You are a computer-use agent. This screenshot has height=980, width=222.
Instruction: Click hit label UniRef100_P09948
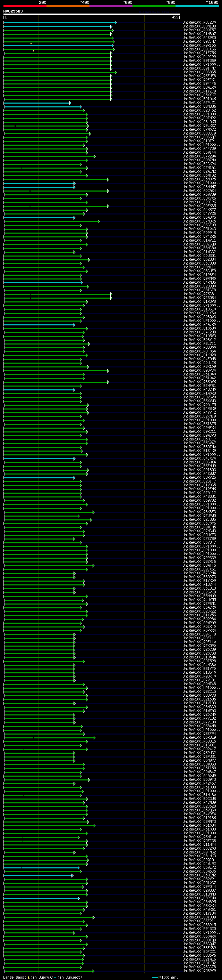(199, 233)
